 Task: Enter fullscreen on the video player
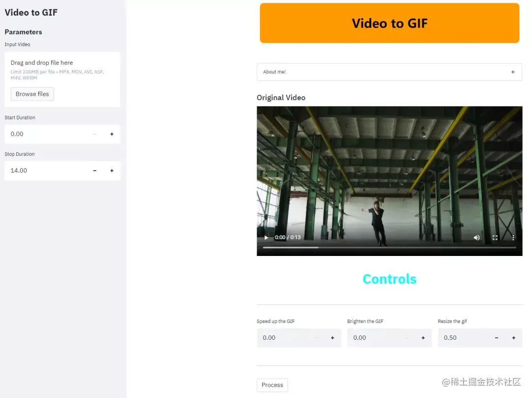point(495,237)
